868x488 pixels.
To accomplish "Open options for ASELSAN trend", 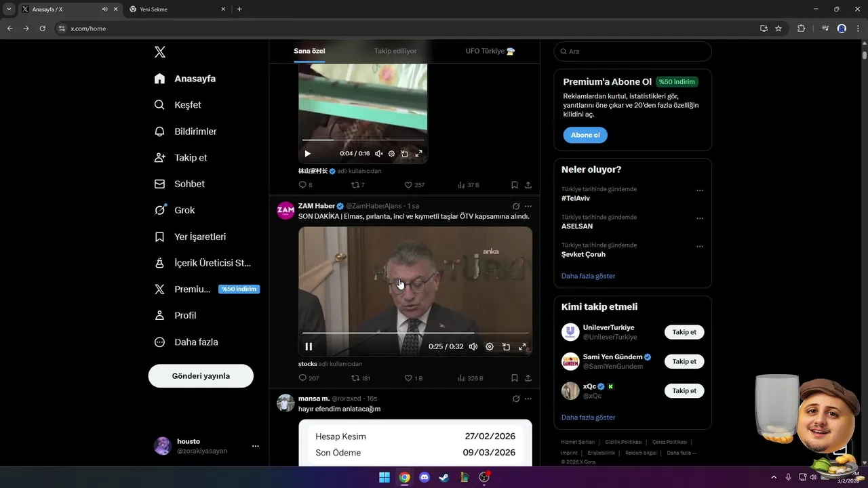I will 700,218.
